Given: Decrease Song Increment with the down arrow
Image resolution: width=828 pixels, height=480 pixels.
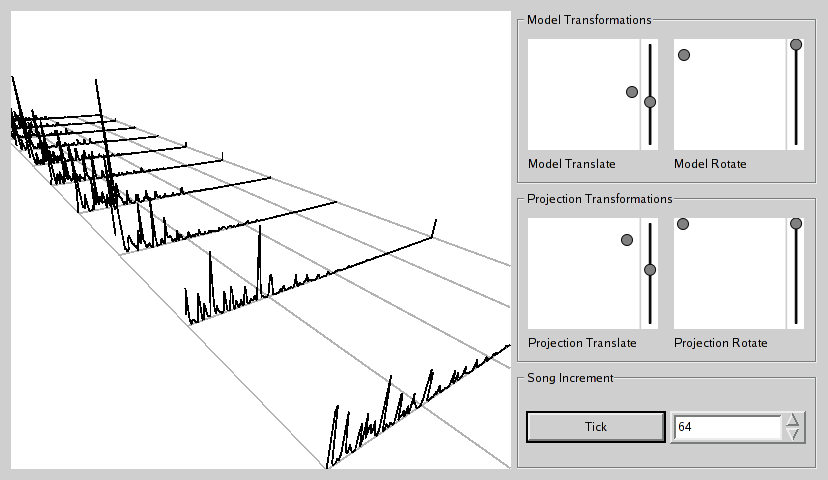Looking at the screenshot, I should pyautogui.click(x=792, y=434).
